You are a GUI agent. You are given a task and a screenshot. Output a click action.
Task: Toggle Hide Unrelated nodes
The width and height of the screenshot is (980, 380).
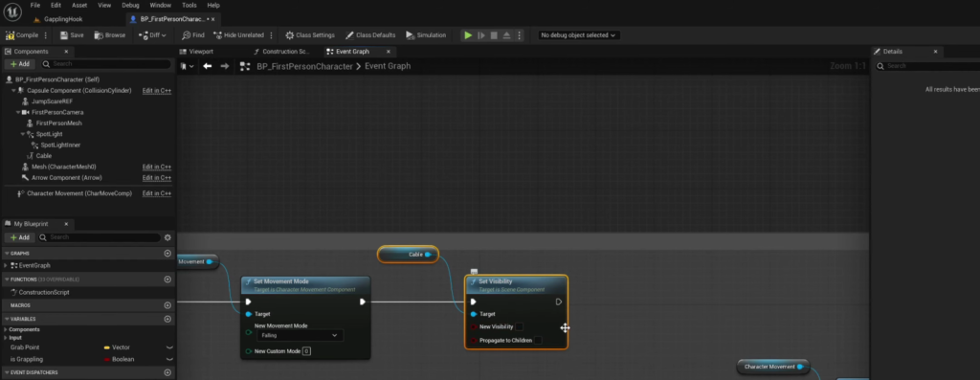click(238, 35)
